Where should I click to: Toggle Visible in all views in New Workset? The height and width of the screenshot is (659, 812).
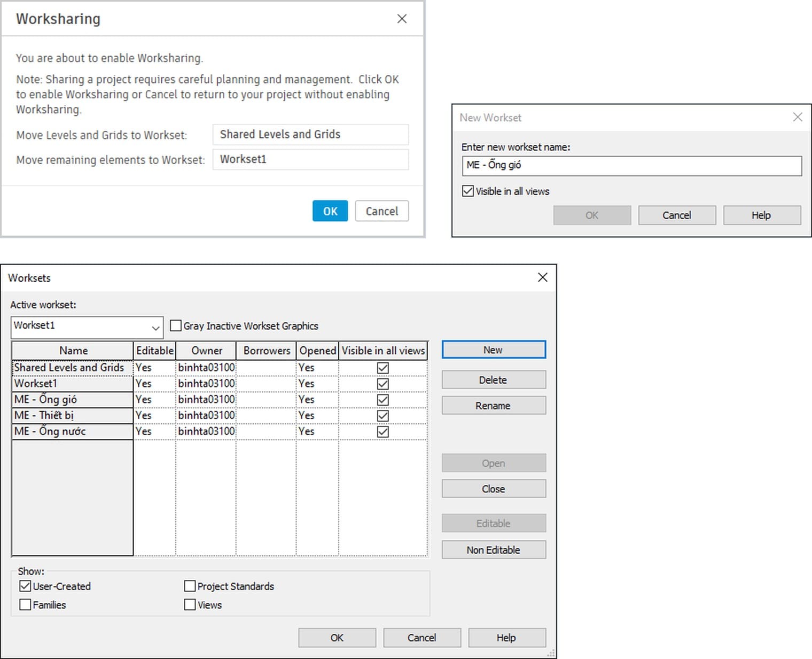coord(468,191)
